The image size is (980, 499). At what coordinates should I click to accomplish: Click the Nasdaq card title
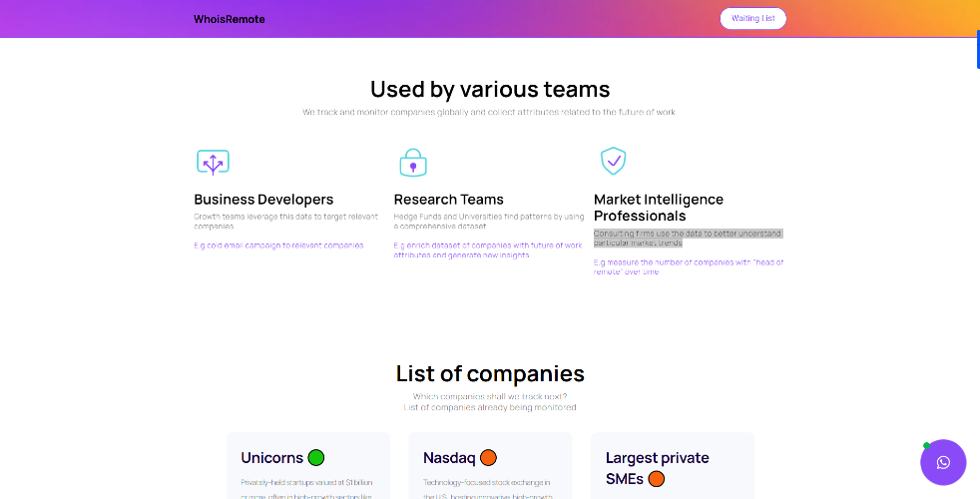pyautogui.click(x=449, y=458)
